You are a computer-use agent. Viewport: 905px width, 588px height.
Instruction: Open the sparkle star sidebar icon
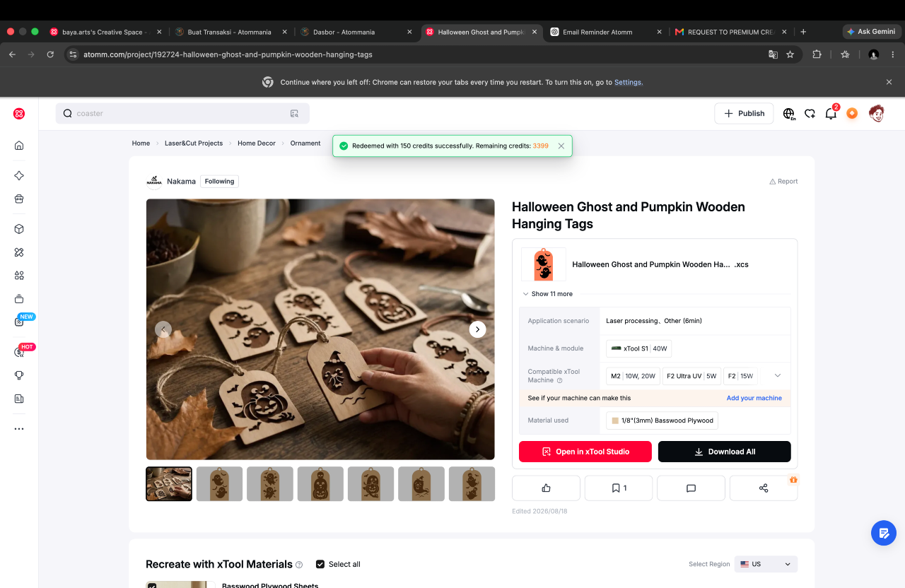point(19,175)
